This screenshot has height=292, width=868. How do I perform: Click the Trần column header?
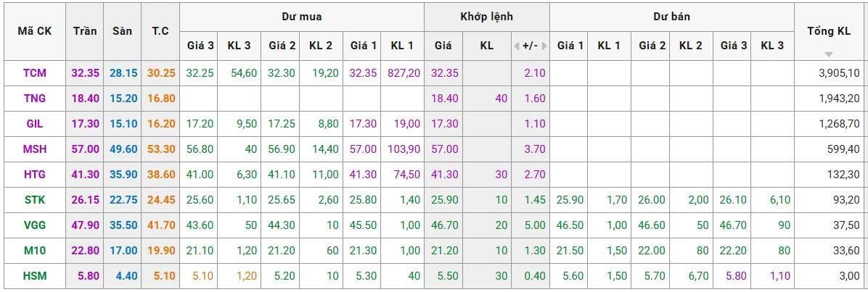85,32
